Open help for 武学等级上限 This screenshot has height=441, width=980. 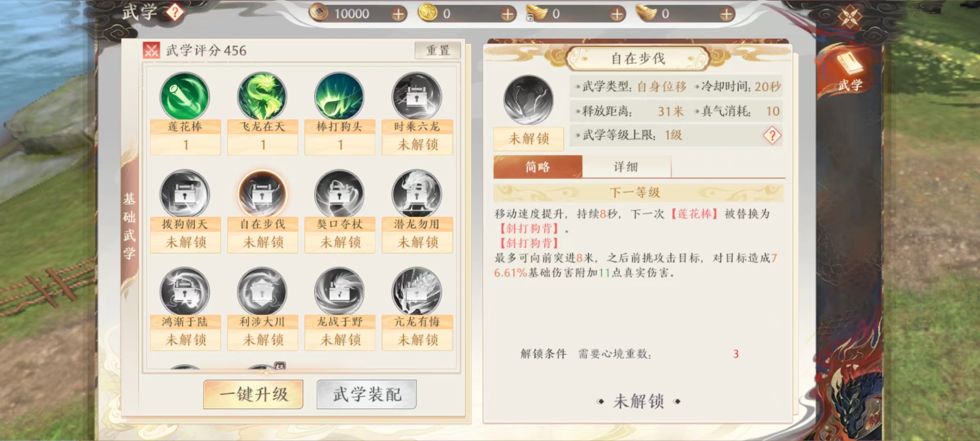pyautogui.click(x=772, y=135)
